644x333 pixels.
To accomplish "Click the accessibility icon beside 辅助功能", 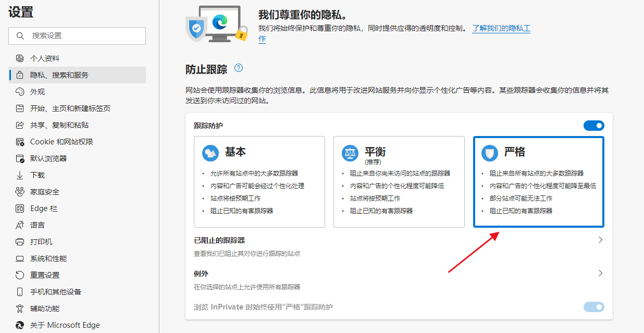I will [x=20, y=309].
